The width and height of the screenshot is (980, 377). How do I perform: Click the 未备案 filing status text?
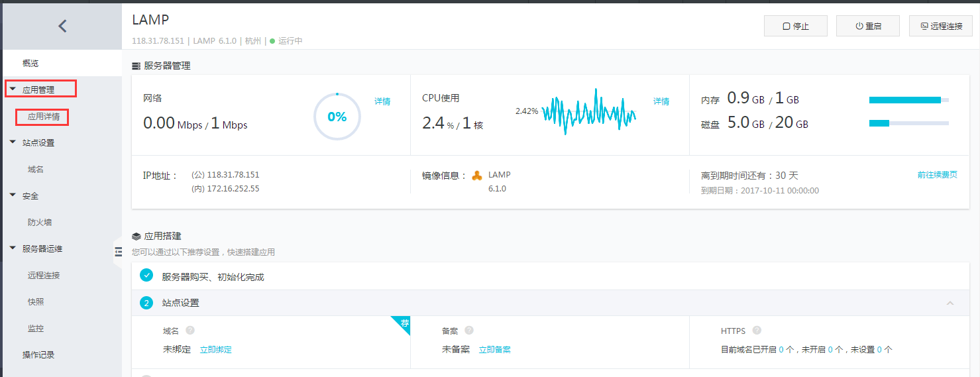click(456, 350)
